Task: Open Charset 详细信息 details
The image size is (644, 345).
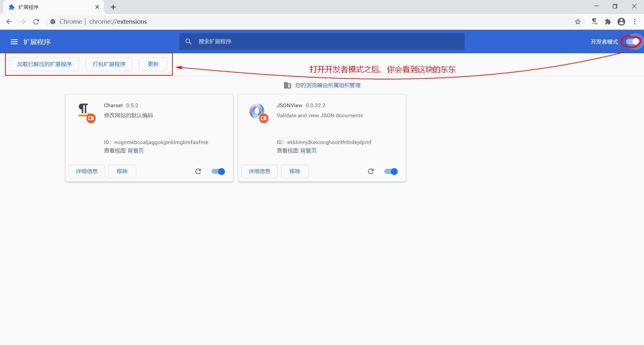Action: (x=87, y=171)
